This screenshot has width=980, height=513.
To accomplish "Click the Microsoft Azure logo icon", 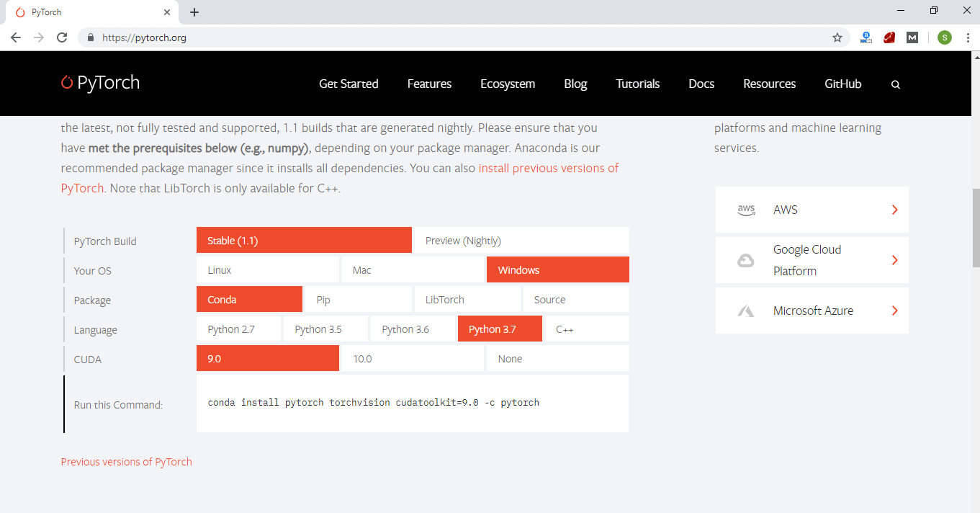I will 746,311.
